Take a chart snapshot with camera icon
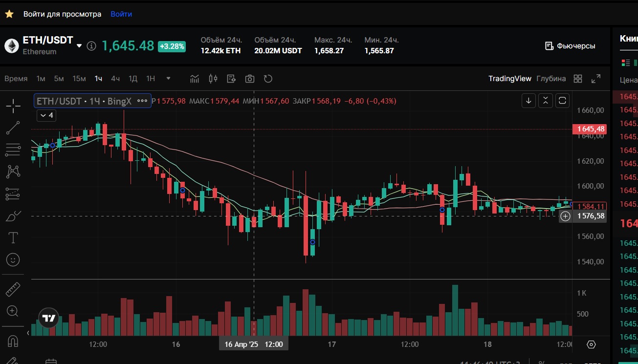 [250, 79]
